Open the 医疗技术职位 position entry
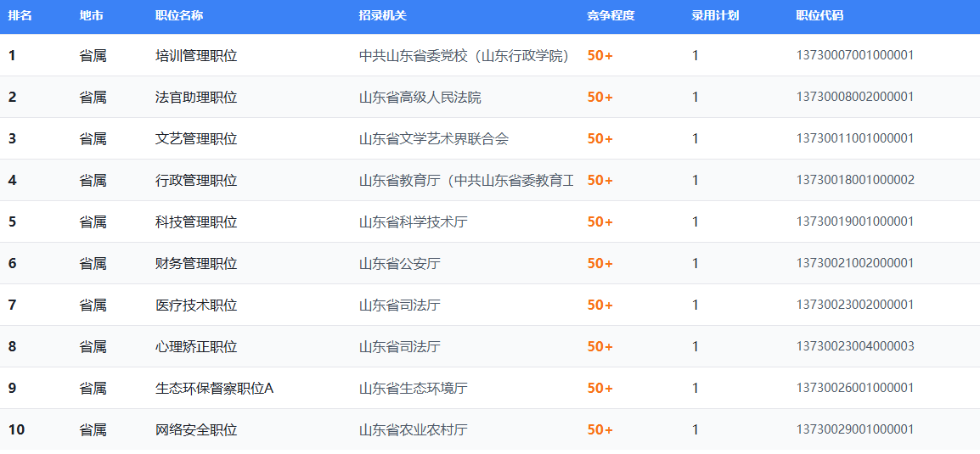The width and height of the screenshot is (980, 454). (x=196, y=305)
